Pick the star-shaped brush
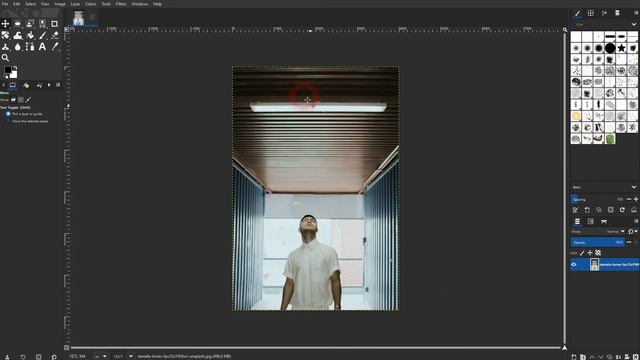This screenshot has width=640, height=360. (621, 48)
